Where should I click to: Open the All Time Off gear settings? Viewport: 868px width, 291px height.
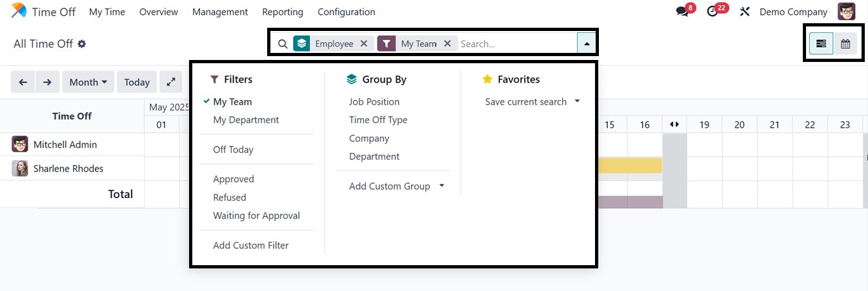click(x=82, y=44)
